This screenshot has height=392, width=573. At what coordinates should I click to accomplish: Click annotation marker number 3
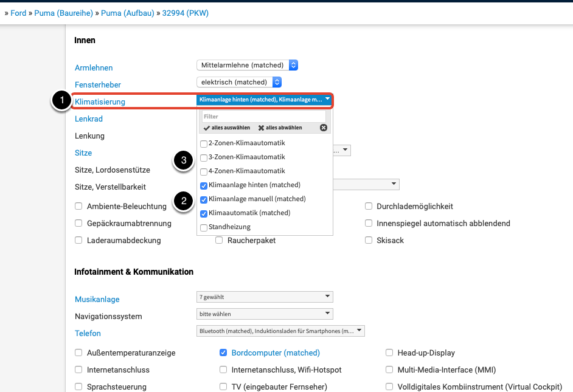pyautogui.click(x=184, y=160)
